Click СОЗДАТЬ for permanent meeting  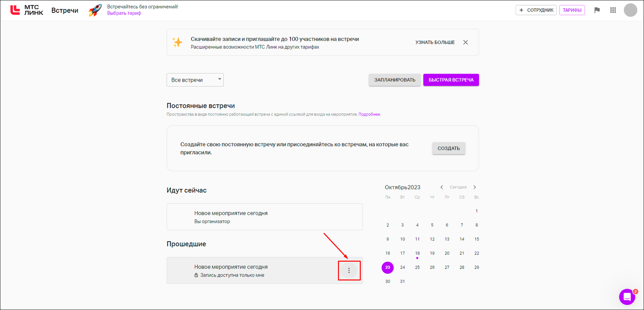point(449,148)
